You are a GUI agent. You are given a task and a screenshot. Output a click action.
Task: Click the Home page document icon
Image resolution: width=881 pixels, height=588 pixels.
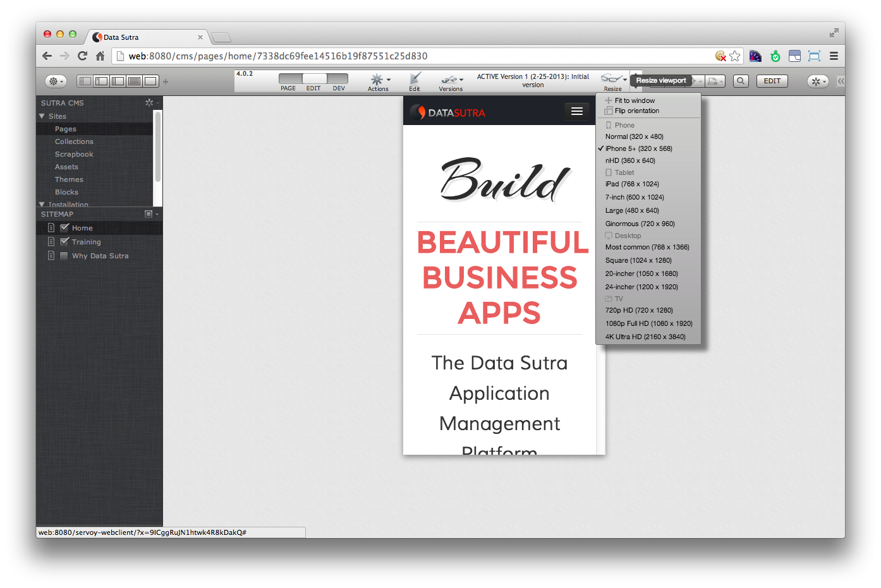[x=51, y=227]
